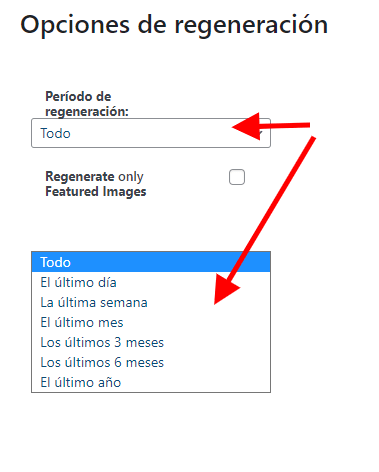Viewport: 379px width, 472px height.
Task: Select the highlighted Todo option
Action: [x=151, y=262]
